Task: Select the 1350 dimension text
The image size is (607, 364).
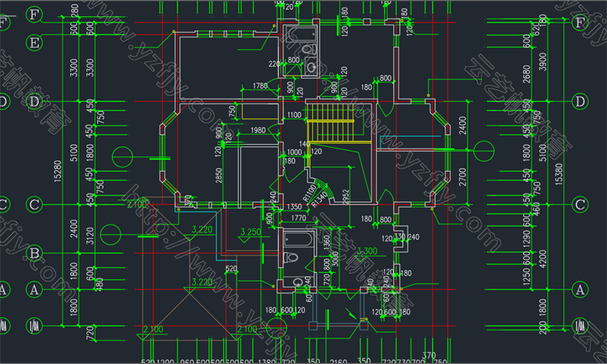Action: click(294, 207)
